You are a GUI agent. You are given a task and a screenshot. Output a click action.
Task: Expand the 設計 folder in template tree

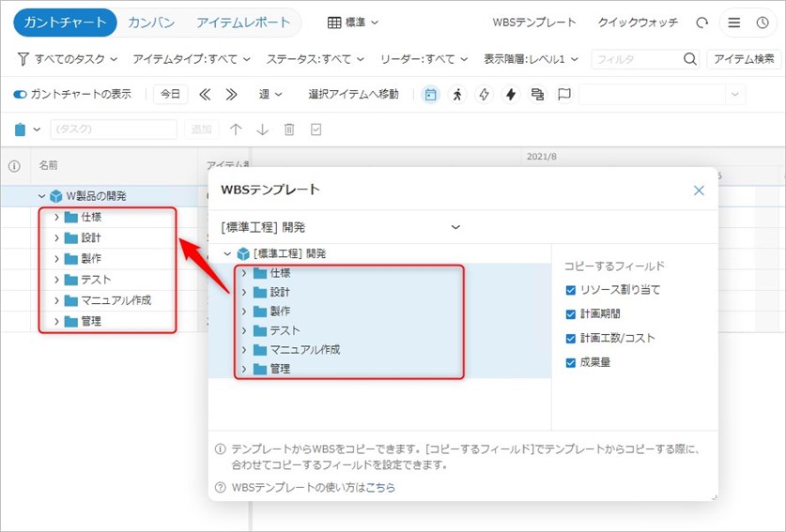[x=244, y=292]
